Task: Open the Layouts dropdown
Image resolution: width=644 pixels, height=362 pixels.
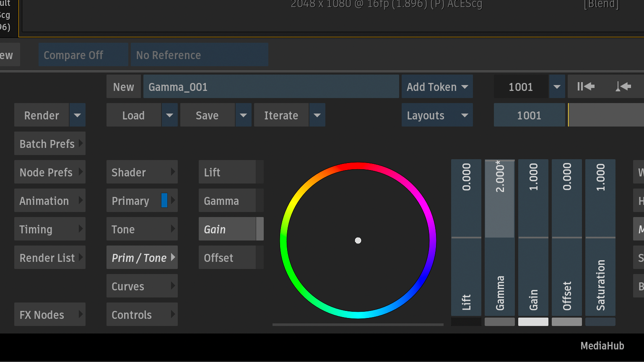Action: (437, 115)
